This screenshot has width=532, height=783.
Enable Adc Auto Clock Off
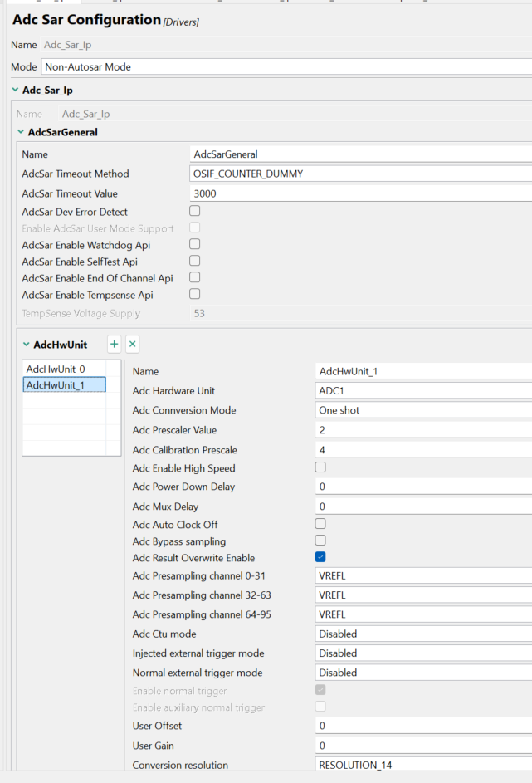(x=320, y=524)
